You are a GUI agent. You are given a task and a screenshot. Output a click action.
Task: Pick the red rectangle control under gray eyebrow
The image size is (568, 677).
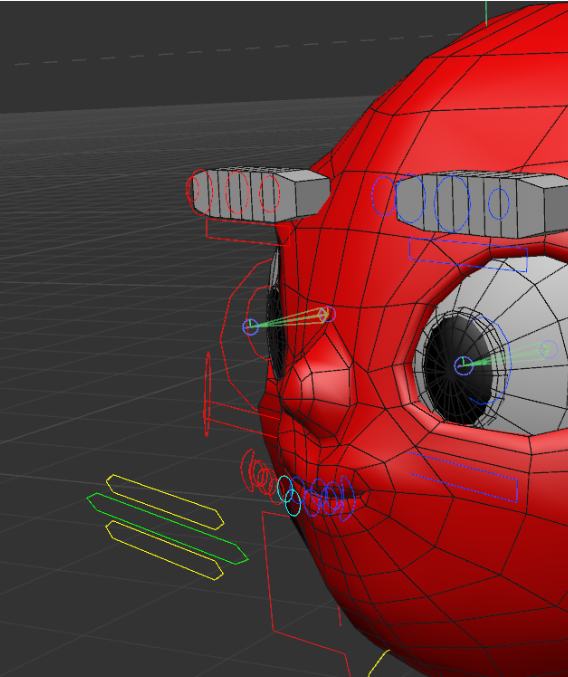coord(248,233)
